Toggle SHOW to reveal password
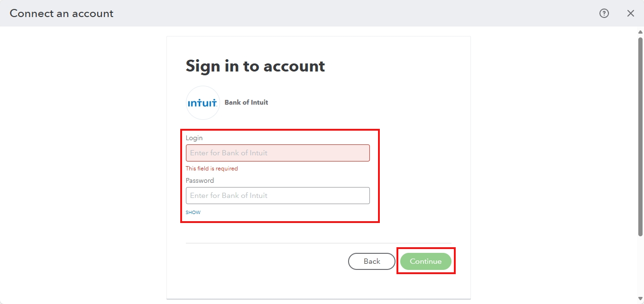The width and height of the screenshot is (644, 304). click(x=193, y=213)
